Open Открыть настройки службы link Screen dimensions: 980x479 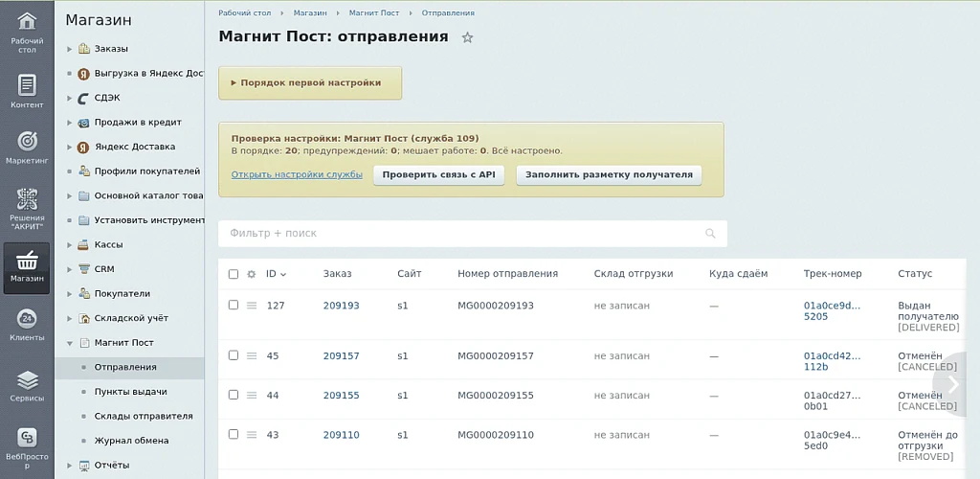[x=297, y=174]
